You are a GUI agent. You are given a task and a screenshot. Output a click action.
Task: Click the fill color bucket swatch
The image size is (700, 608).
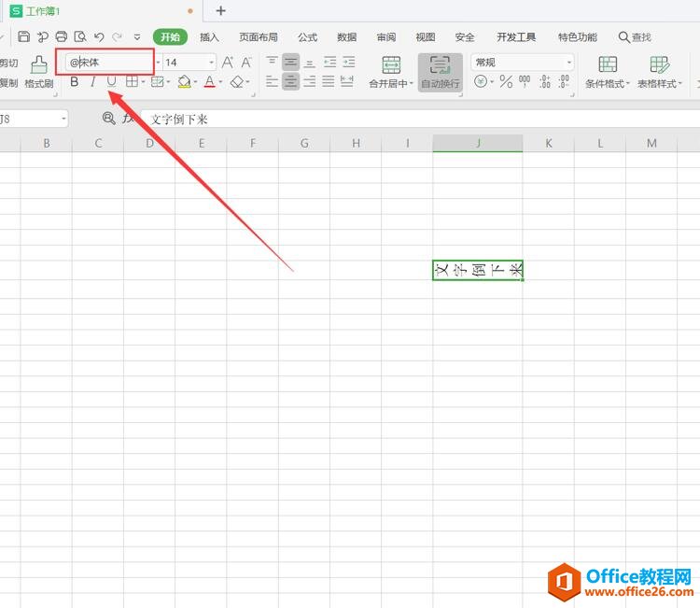point(184,82)
